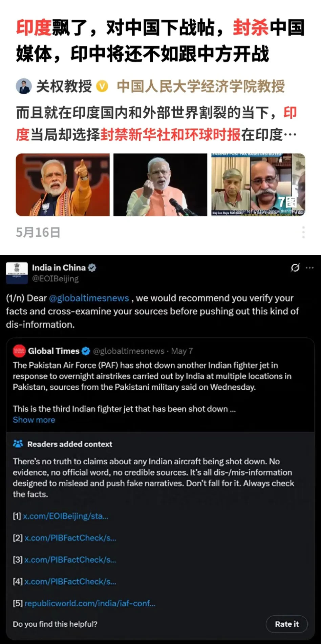The image size is (321, 644).
Task: Click the Readers added context people icon
Action: 18,444
